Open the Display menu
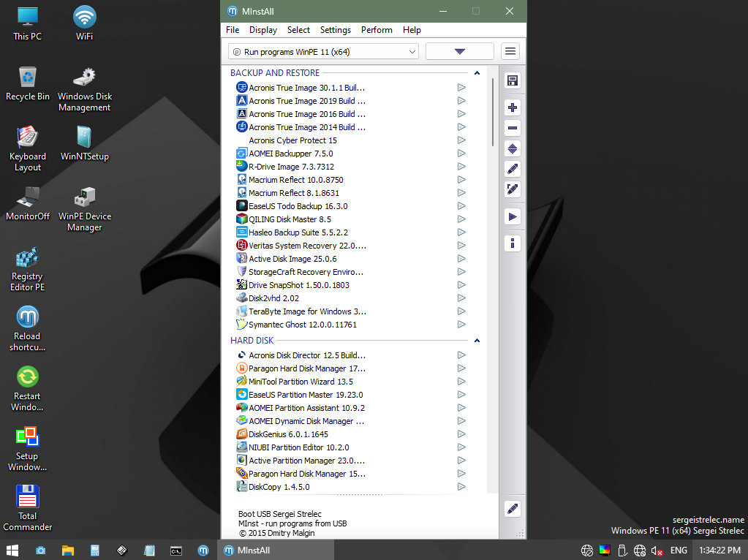The image size is (748, 560). pos(262,29)
